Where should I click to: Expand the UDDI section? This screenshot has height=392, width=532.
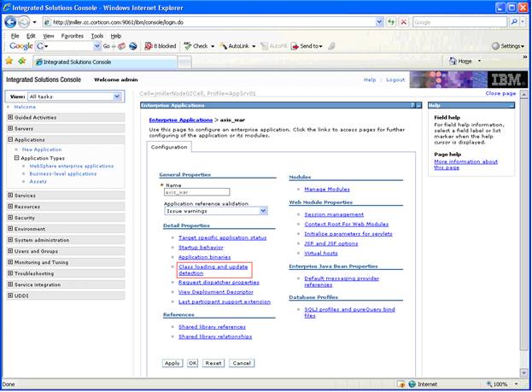10,295
